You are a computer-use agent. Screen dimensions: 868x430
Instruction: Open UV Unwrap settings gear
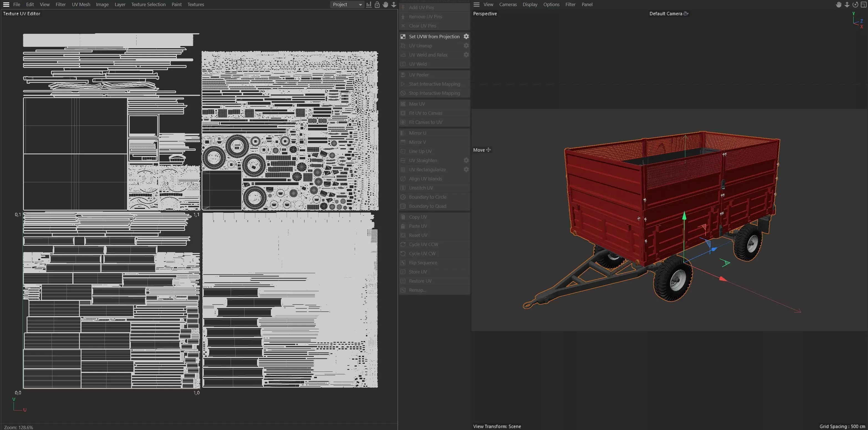click(x=466, y=45)
